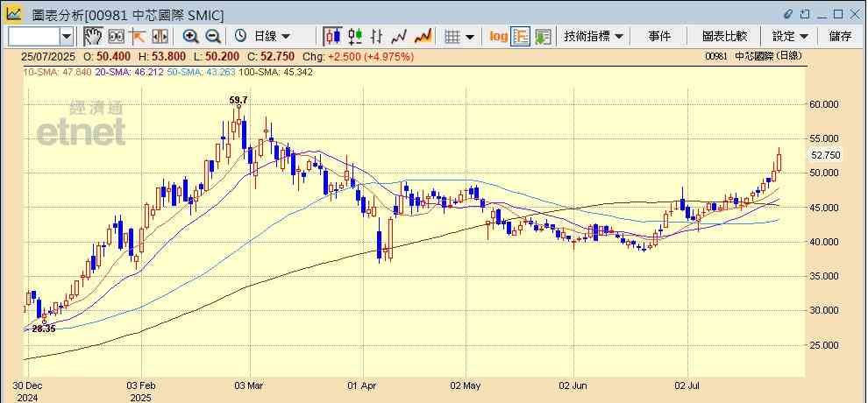The width and height of the screenshot is (868, 403).
Task: Click the 03 Feb 2025 date label
Action: point(142,392)
